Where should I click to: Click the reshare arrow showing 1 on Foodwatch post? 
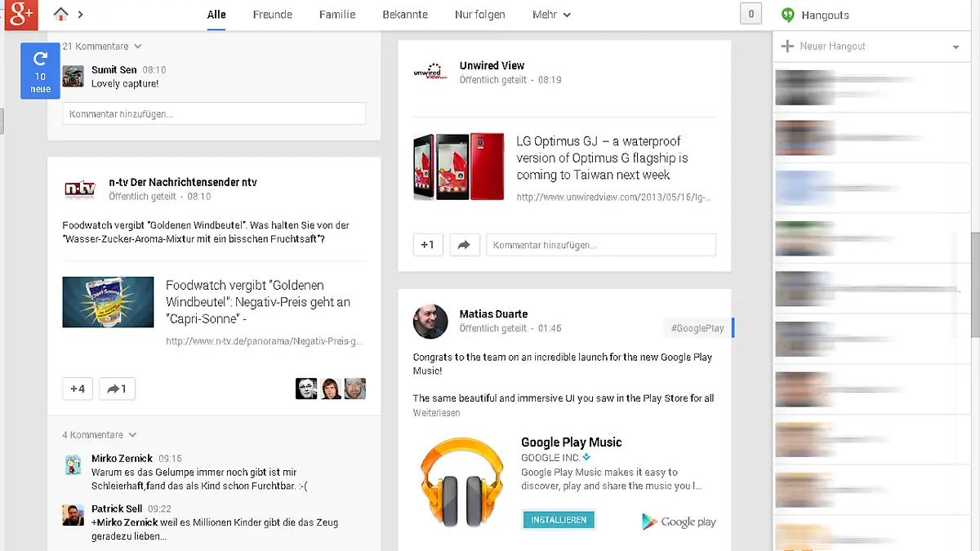tap(117, 389)
